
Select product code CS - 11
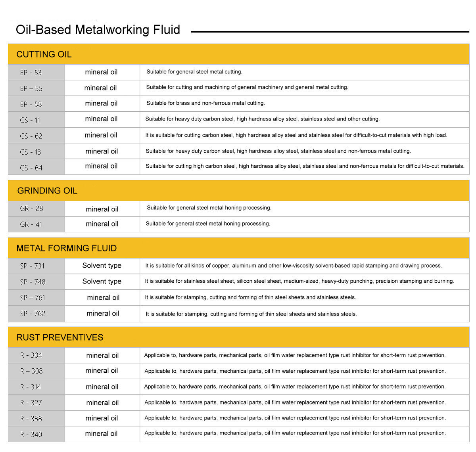[x=30, y=120]
